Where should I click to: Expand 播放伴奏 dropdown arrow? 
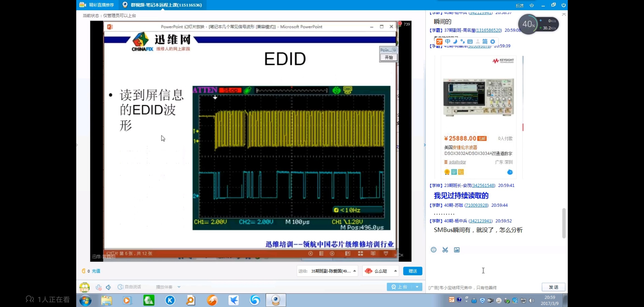point(179,287)
